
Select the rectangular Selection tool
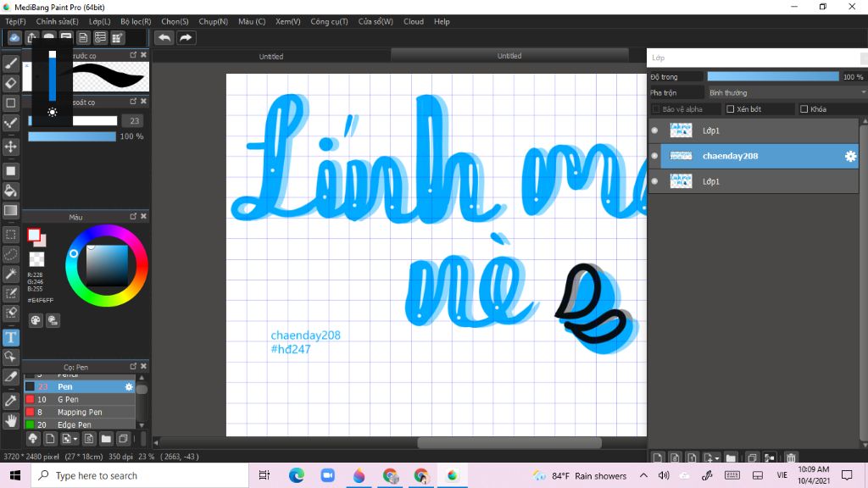[10, 235]
